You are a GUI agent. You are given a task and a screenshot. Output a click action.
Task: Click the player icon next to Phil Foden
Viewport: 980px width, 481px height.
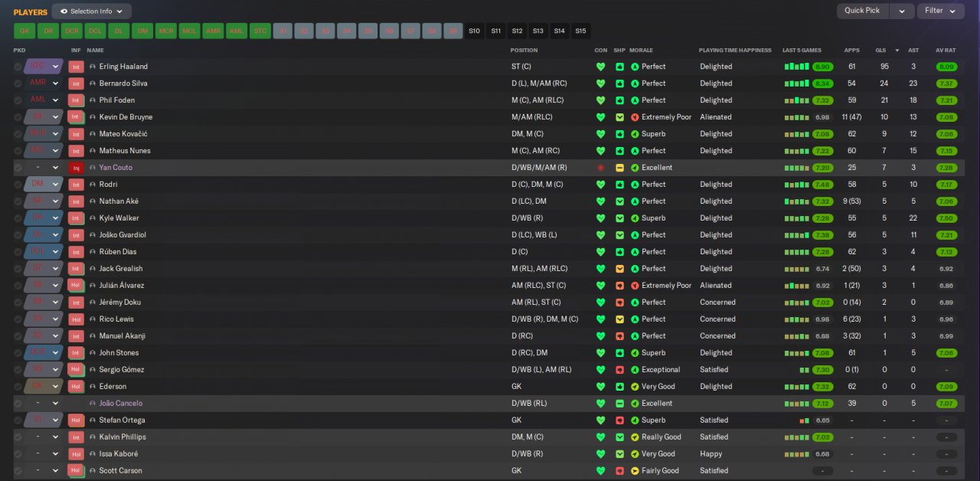[x=93, y=100]
